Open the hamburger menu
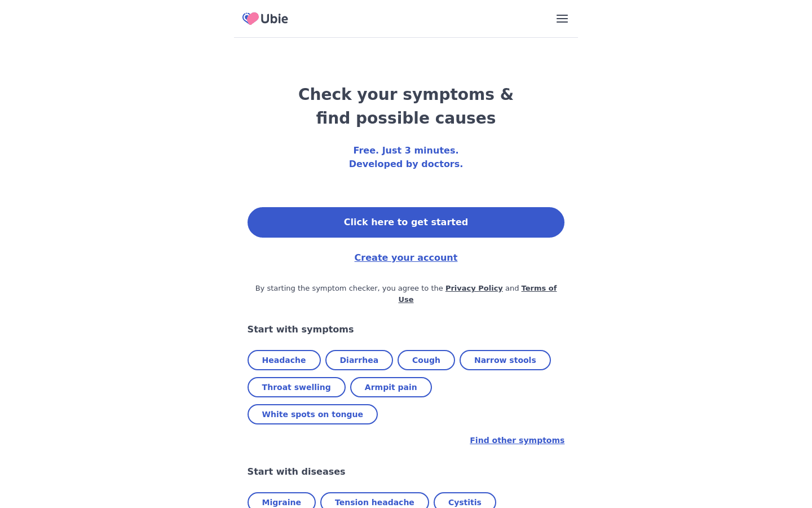 562,19
